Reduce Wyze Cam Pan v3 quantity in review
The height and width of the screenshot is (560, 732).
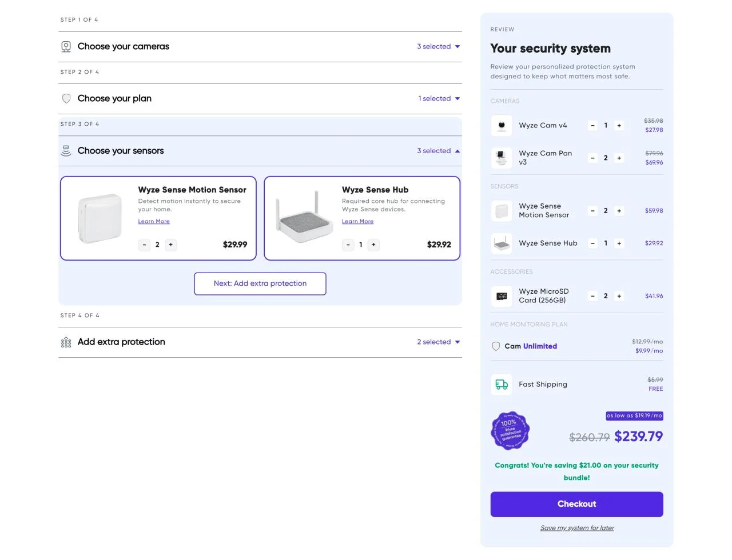[x=592, y=158]
